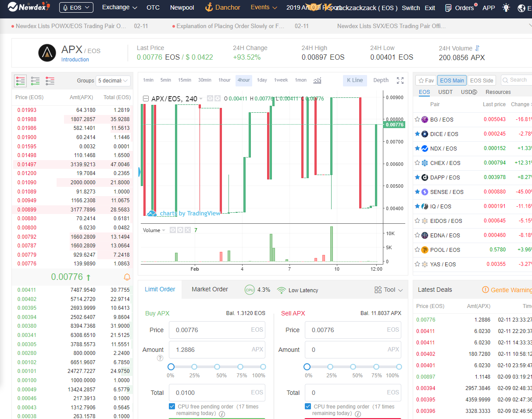Set buy amount slider to 25%

[x=194, y=367]
